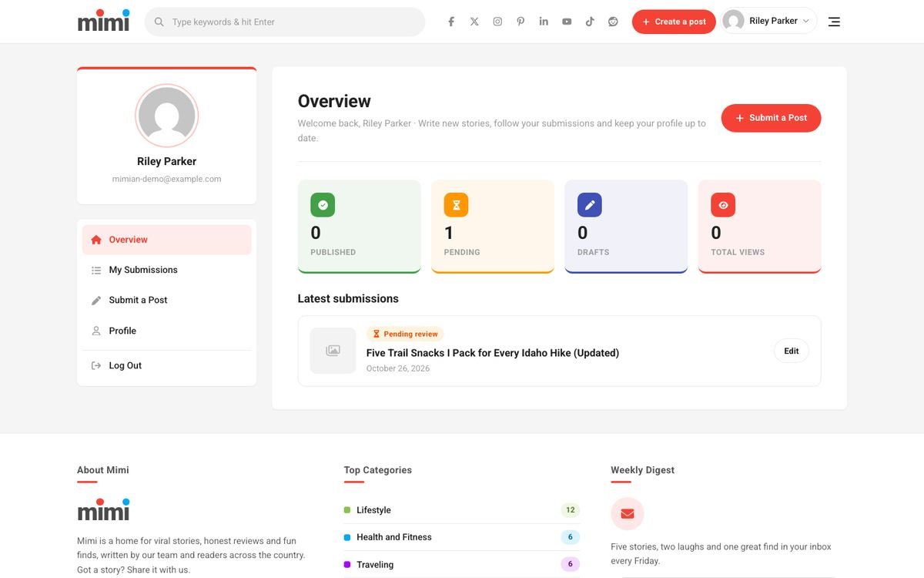Click the Pending review status badge
The width and height of the screenshot is (924, 578).
point(405,334)
